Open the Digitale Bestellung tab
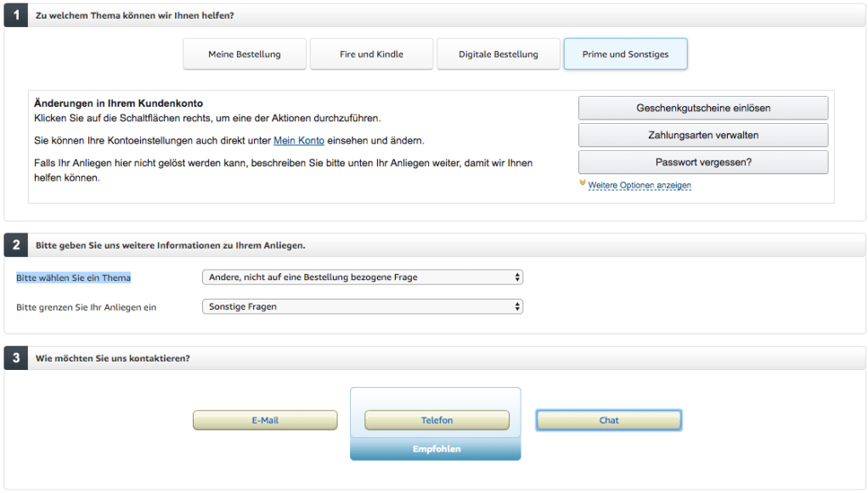Screen dimensions: 868x493 click(499, 54)
